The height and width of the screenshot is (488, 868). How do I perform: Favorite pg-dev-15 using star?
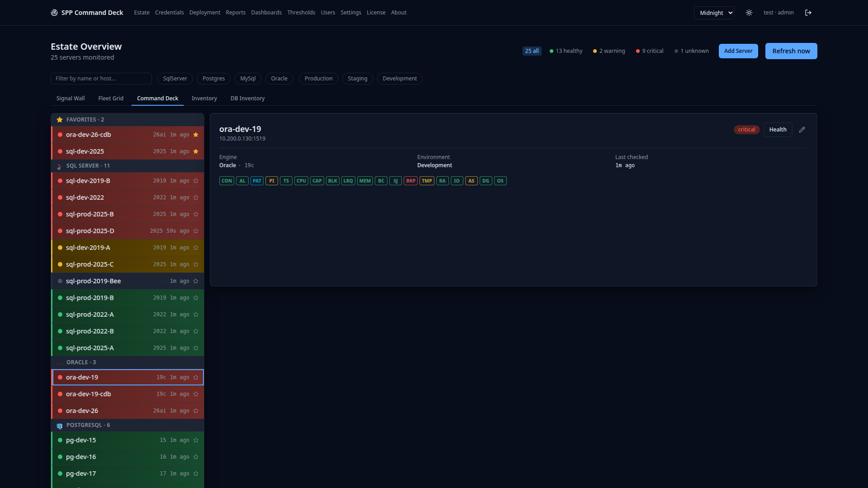(196, 440)
